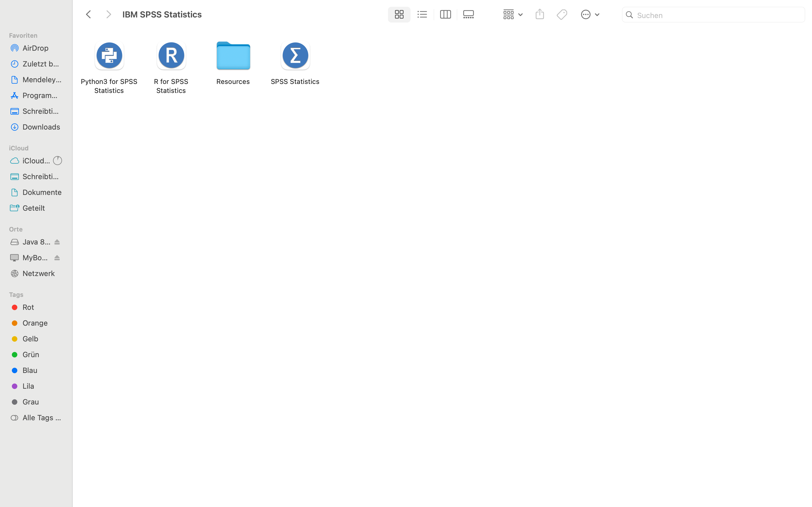
Task: Switch to gallery view mode
Action: (468, 14)
